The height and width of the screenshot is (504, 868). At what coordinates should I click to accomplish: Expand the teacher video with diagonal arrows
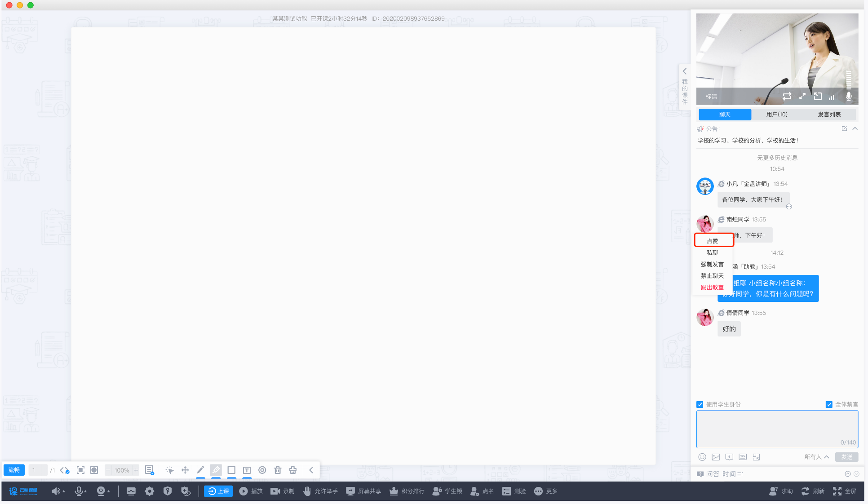[x=802, y=96]
